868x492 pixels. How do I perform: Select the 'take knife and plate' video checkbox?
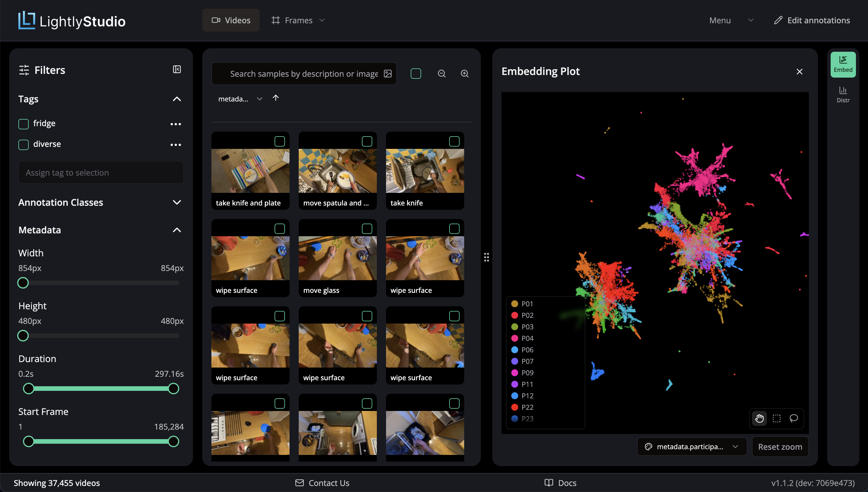coord(280,141)
